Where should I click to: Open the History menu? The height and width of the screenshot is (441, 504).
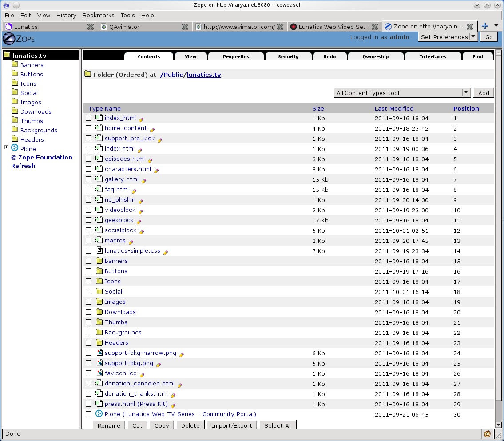[66, 15]
